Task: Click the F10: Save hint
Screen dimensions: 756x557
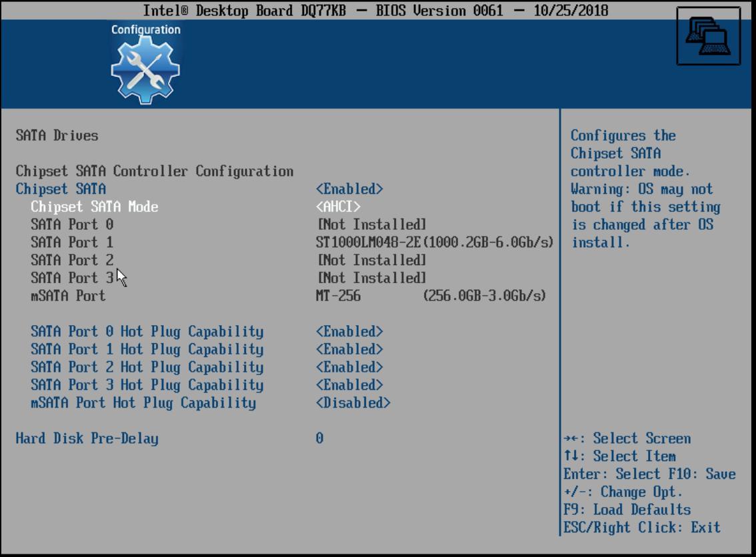Action: pyautogui.click(x=702, y=474)
